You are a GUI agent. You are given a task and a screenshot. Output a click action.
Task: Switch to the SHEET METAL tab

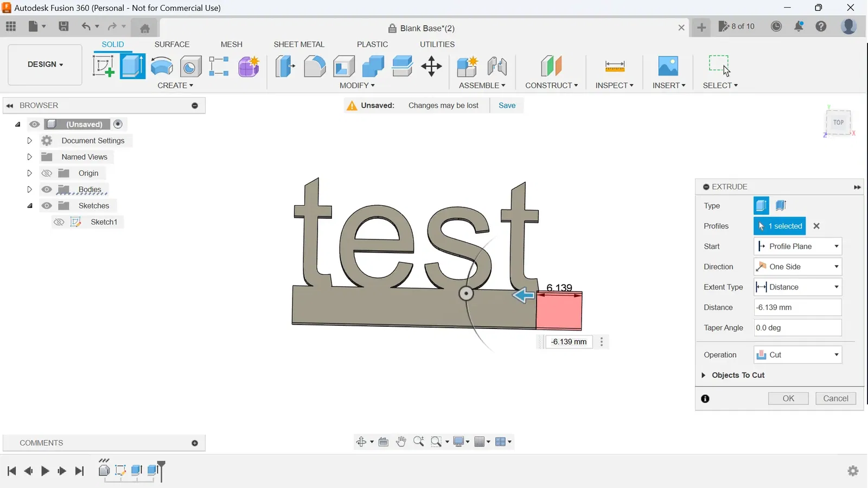tap(299, 45)
